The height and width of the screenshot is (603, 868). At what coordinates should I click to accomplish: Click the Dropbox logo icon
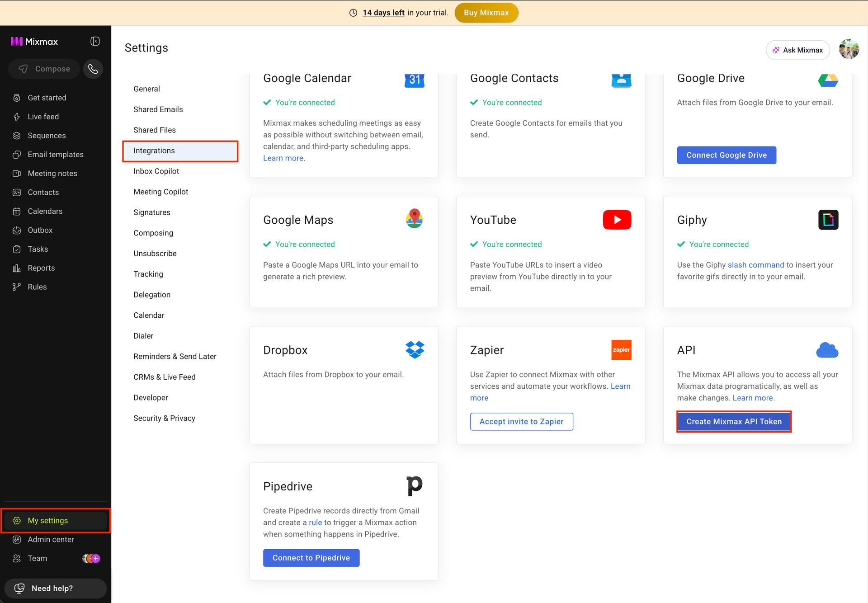[415, 350]
